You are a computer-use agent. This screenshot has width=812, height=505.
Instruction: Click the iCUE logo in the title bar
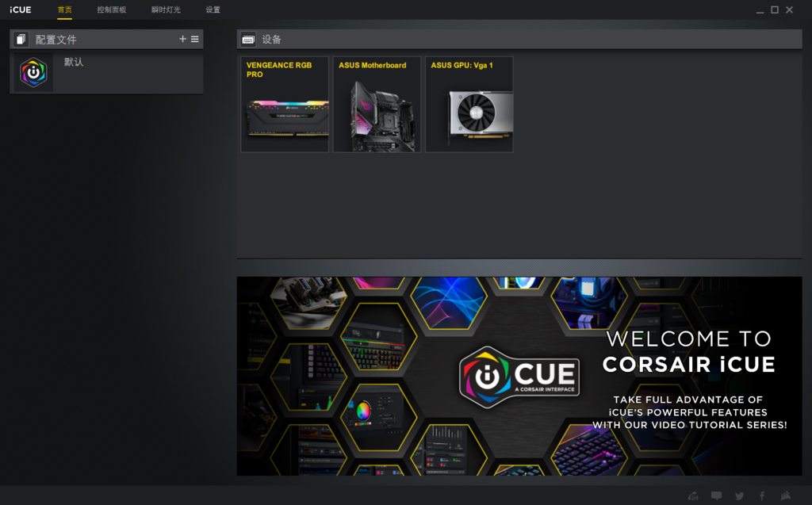pos(20,10)
